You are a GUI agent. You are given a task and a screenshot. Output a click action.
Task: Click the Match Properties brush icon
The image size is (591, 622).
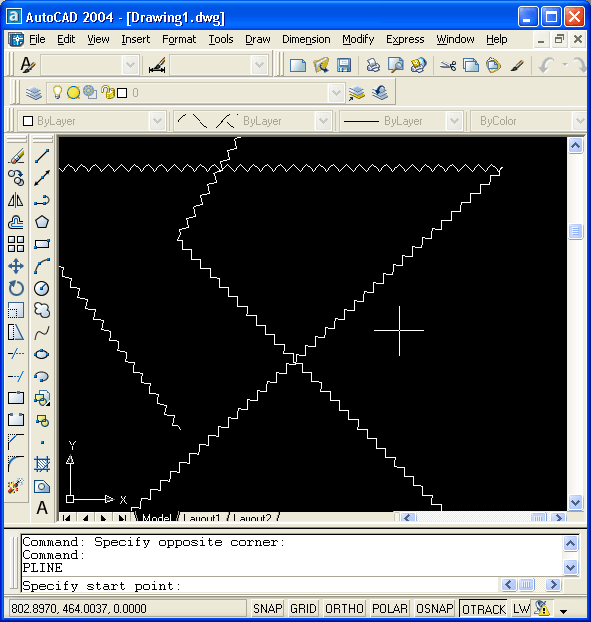point(517,65)
